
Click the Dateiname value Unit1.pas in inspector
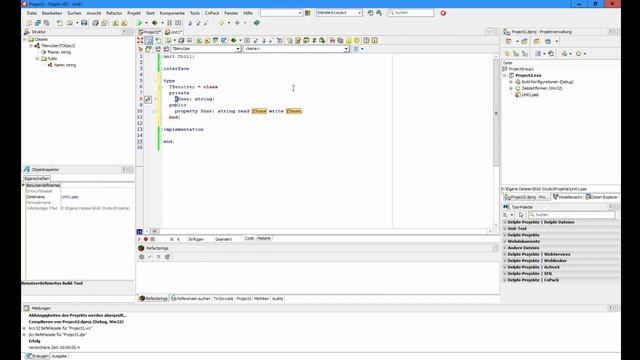point(69,197)
